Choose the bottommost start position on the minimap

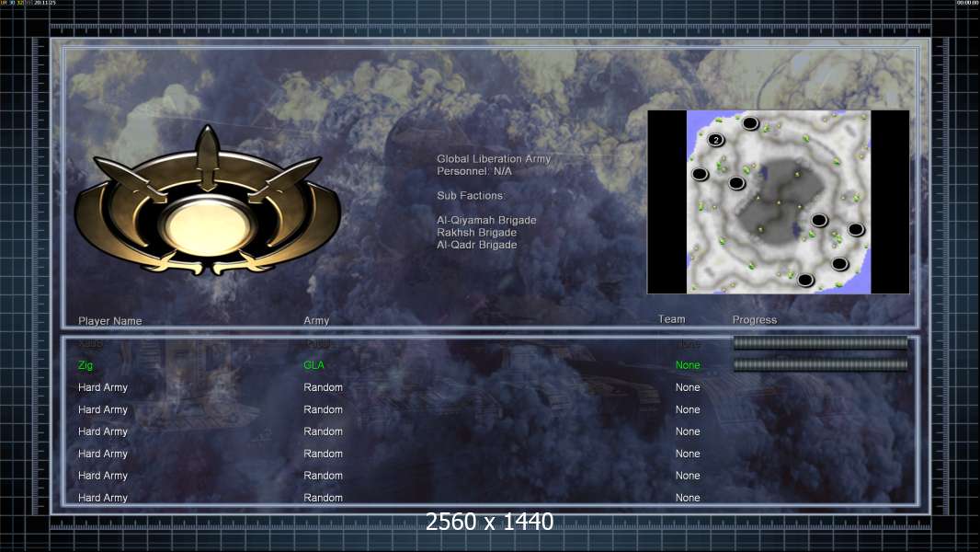pos(805,280)
